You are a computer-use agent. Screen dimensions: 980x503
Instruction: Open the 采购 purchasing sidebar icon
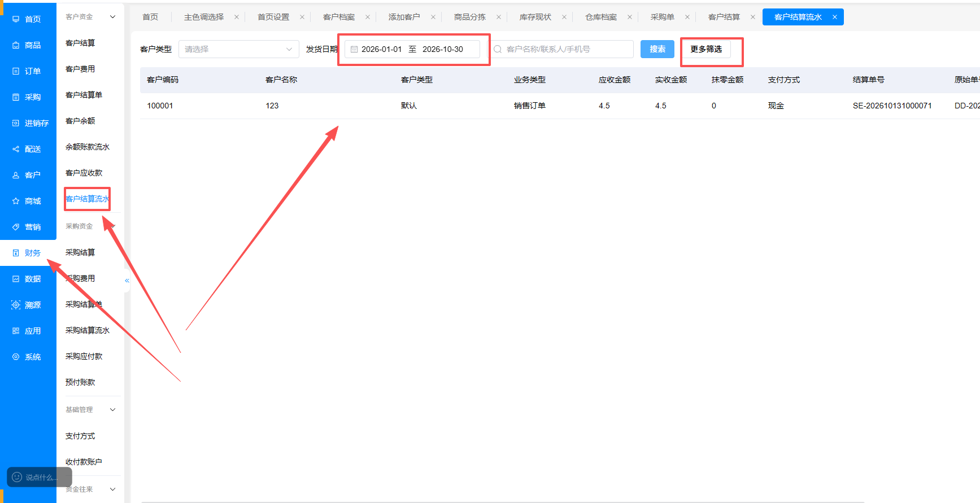tap(16, 97)
